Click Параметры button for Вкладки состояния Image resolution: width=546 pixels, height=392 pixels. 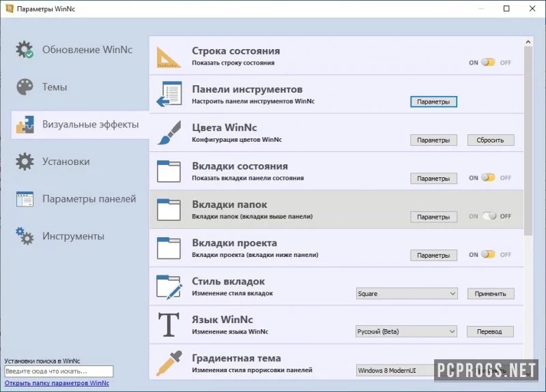pyautogui.click(x=433, y=179)
